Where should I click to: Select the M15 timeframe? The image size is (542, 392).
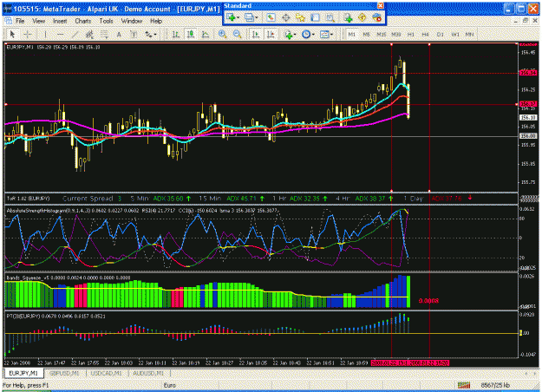click(x=382, y=34)
